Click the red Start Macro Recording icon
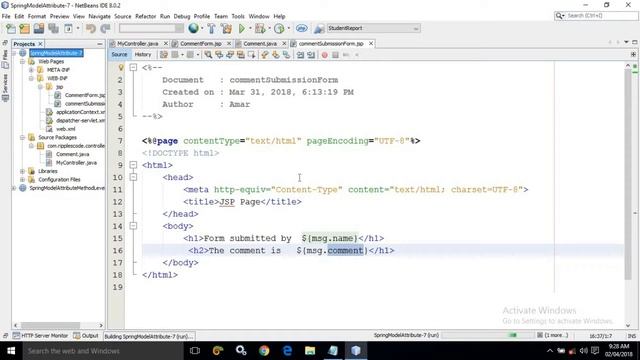The height and width of the screenshot is (360, 640). (x=324, y=55)
